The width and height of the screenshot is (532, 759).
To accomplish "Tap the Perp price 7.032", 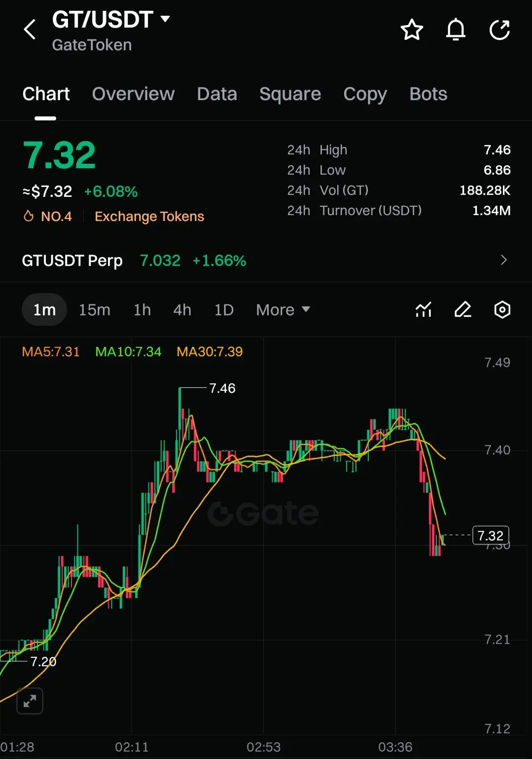I will pyautogui.click(x=160, y=260).
